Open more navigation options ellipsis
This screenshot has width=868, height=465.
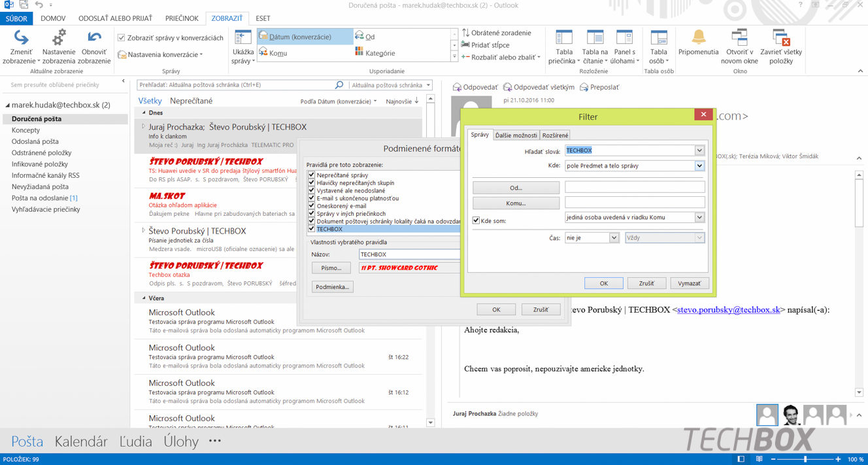click(215, 441)
